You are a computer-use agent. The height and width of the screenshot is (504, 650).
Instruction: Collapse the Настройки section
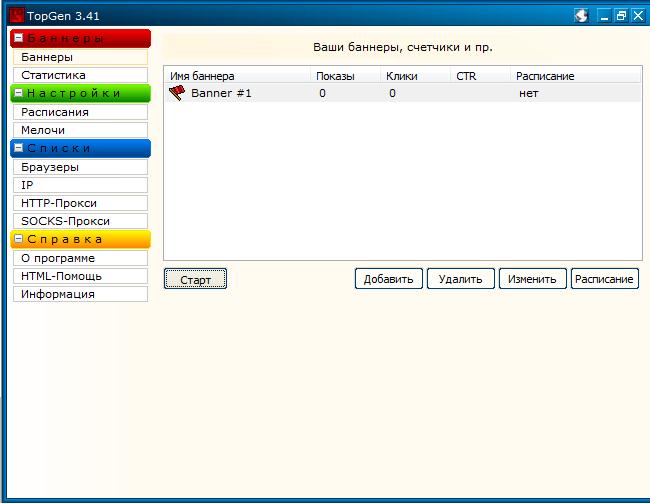tap(18, 93)
